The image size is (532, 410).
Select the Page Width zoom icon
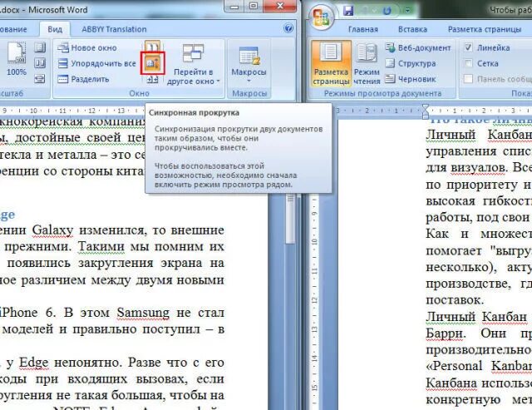[40, 79]
